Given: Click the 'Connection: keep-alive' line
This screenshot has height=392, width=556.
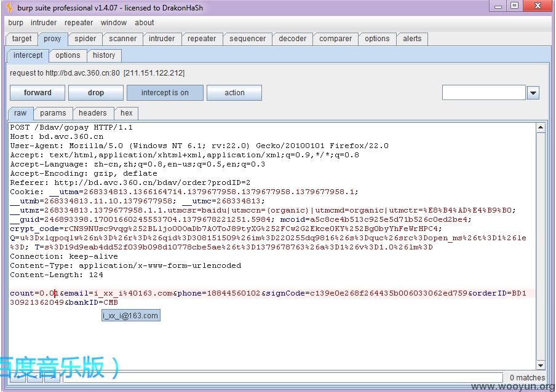Looking at the screenshot, I should point(64,256).
